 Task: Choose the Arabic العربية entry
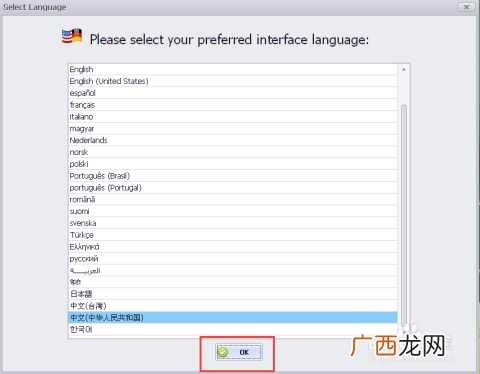tap(233, 270)
